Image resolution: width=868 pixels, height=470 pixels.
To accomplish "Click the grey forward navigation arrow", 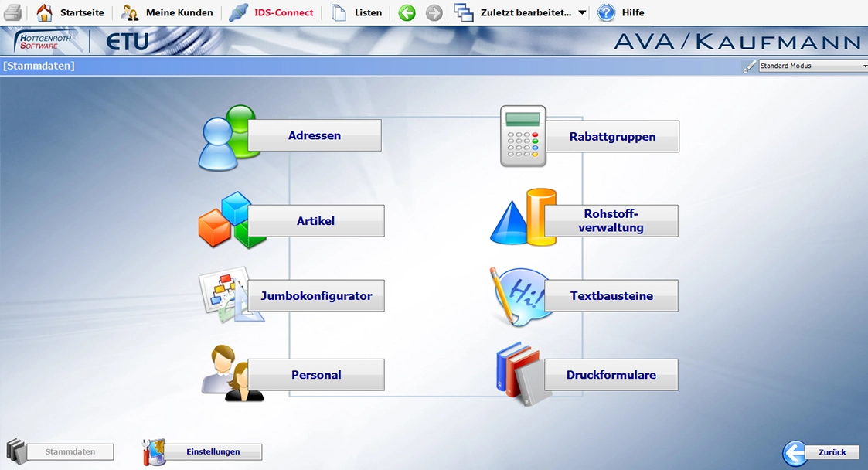I will (434, 12).
